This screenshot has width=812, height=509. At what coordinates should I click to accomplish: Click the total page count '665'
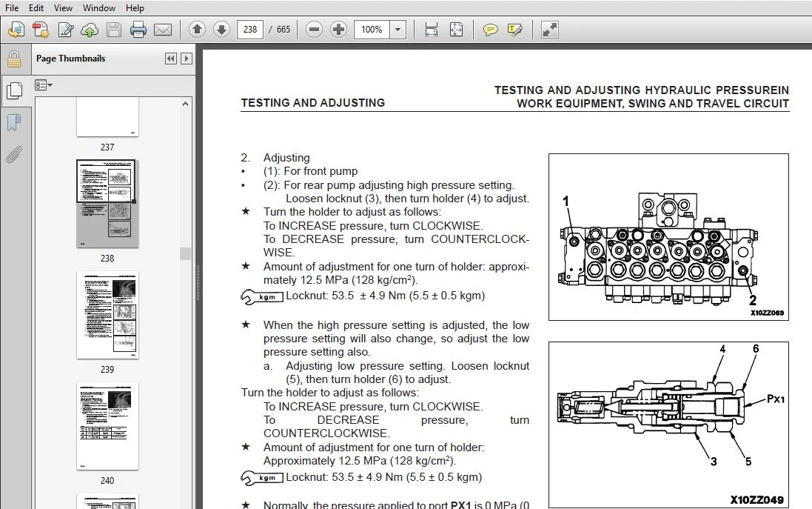pos(283,30)
